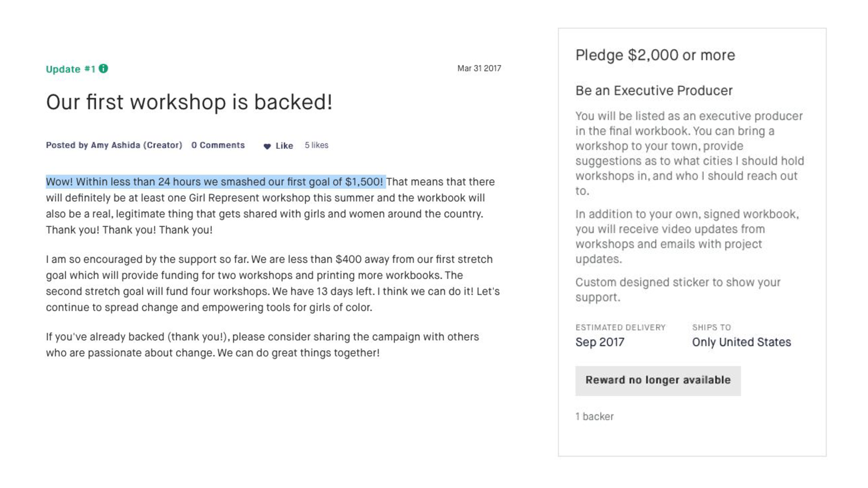868x488 pixels.
Task: Click 'Only United States' shipping text
Action: [741, 342]
